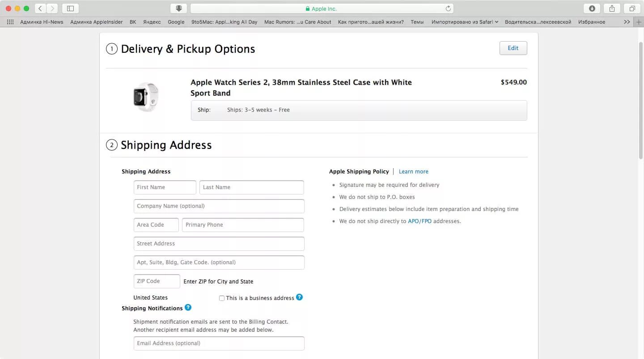
Task: Click the Edit button for Delivery & Pickup Options
Action: pos(513,48)
